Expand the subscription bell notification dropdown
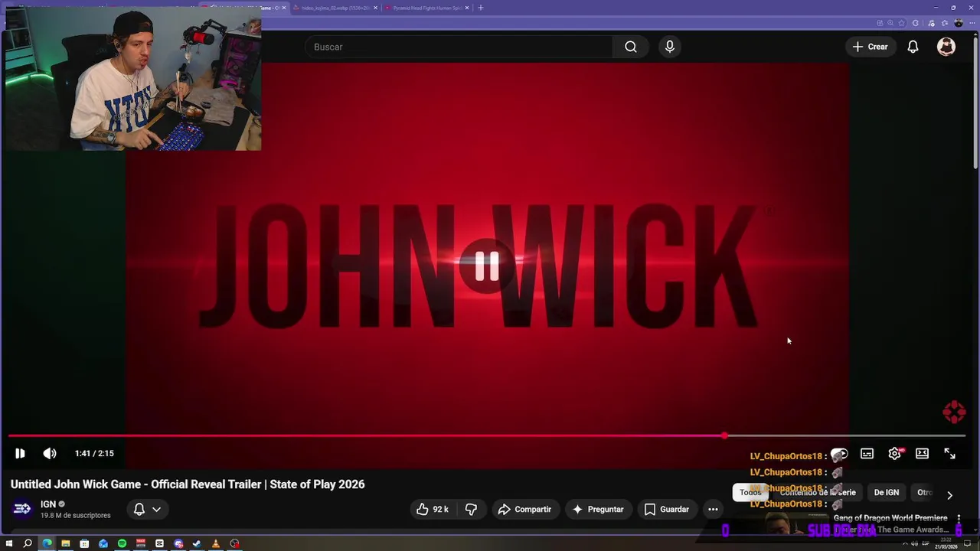The height and width of the screenshot is (551, 980). 148,509
